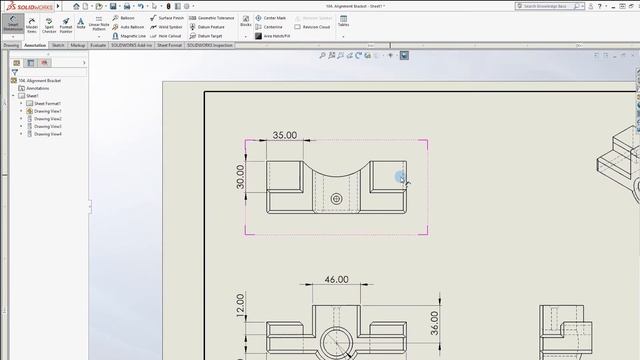The height and width of the screenshot is (360, 640).
Task: Add a Geometric Tolerance frame
Action: tap(212, 18)
